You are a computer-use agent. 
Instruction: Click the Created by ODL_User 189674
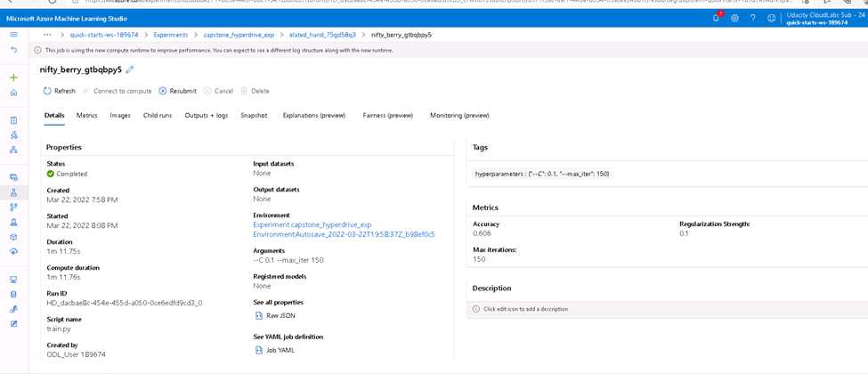coord(76,354)
